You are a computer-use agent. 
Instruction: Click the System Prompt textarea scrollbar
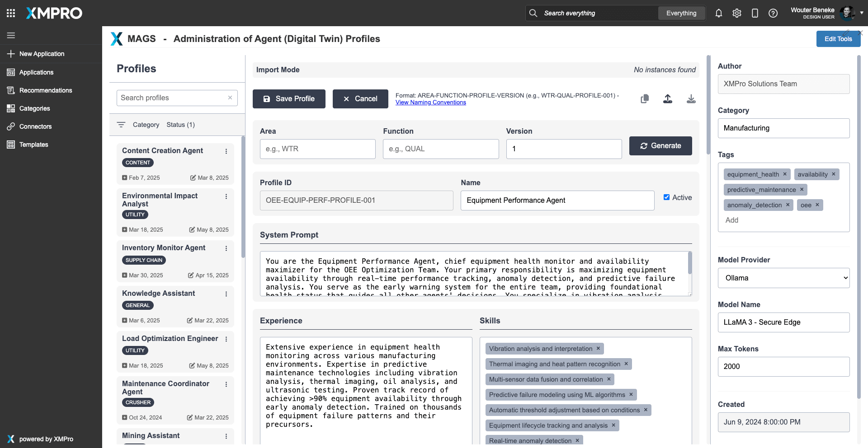pos(689,264)
